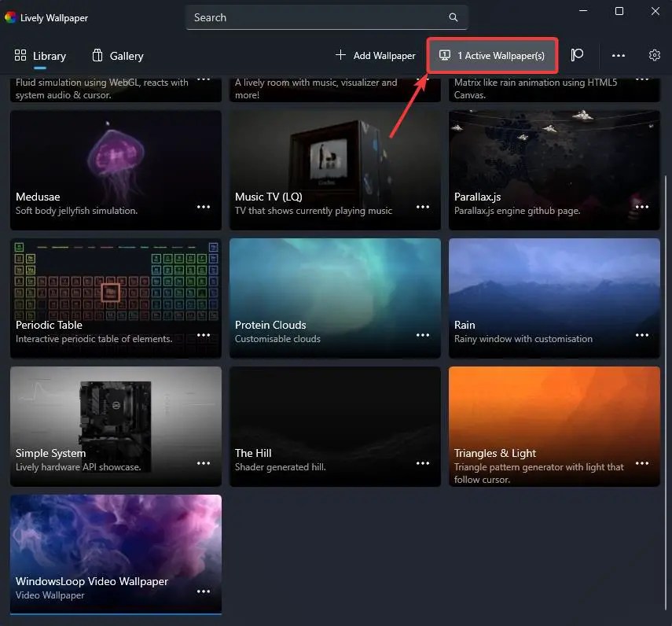This screenshot has height=626, width=672.
Task: Select the Triangles & Light wallpaper
Action: (554, 426)
